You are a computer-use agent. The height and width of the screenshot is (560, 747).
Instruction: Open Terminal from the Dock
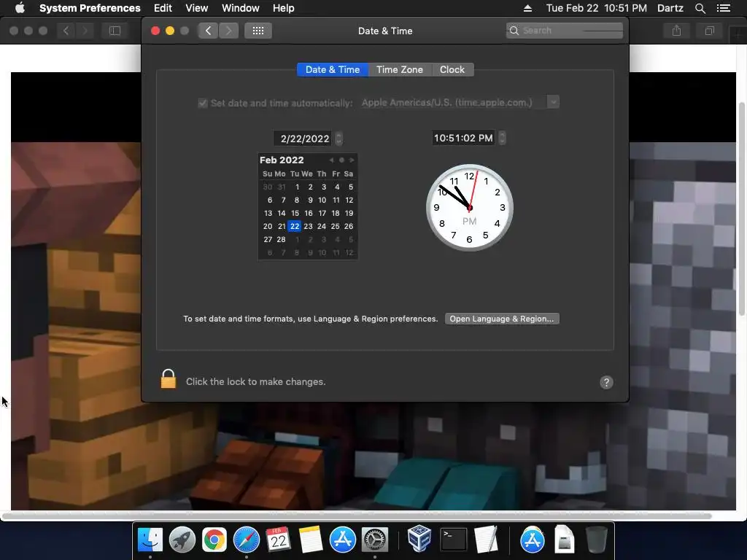pyautogui.click(x=453, y=540)
